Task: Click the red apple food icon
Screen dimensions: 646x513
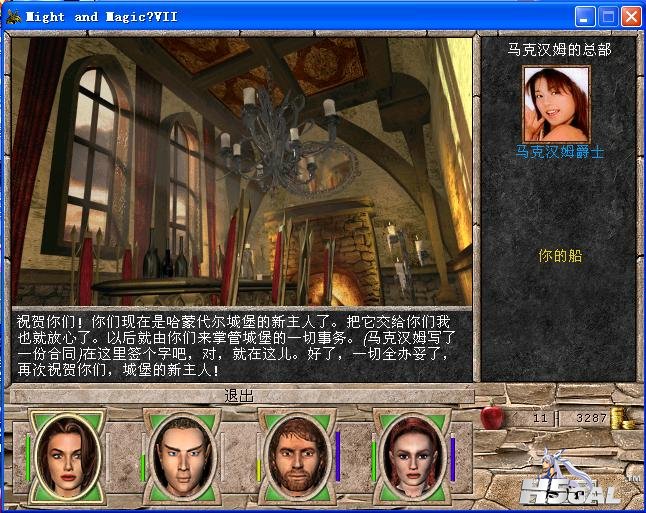Action: (x=492, y=415)
